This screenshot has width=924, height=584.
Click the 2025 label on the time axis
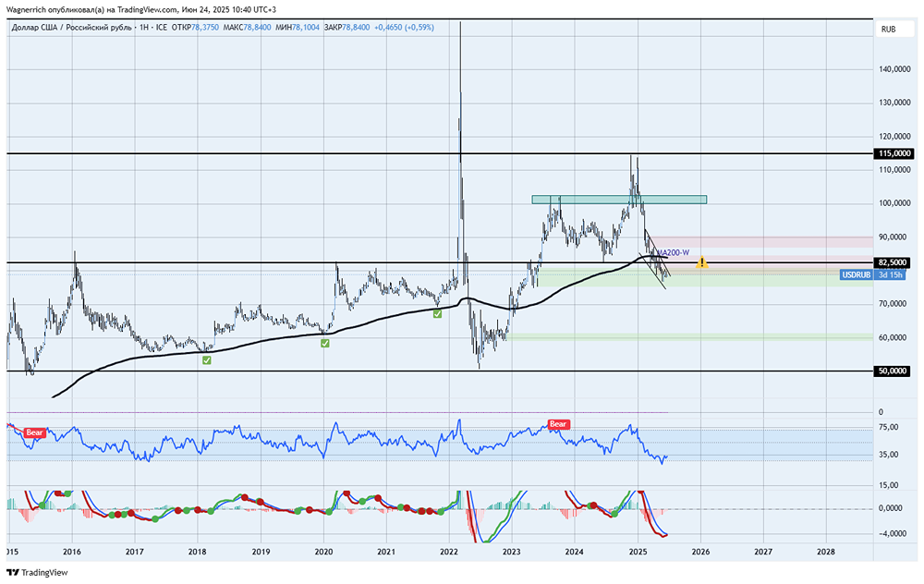638,552
